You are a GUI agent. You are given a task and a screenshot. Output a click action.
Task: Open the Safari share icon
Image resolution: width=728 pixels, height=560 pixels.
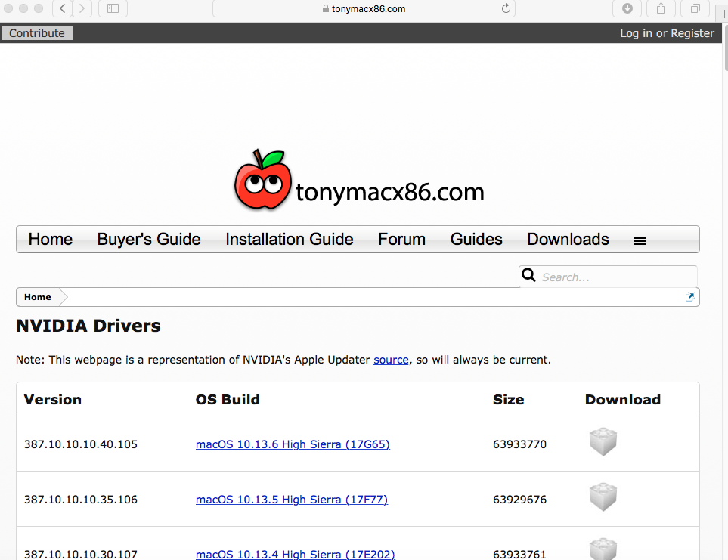coord(661,8)
